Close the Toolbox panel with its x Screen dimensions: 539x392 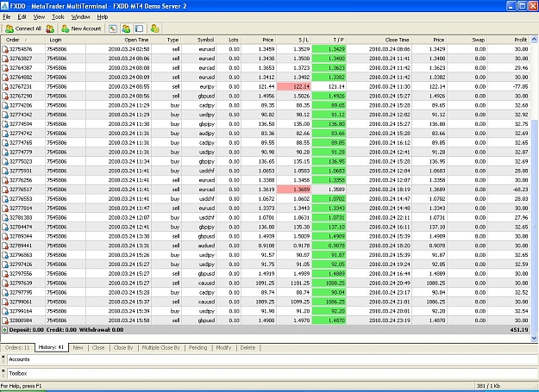click(x=3, y=371)
